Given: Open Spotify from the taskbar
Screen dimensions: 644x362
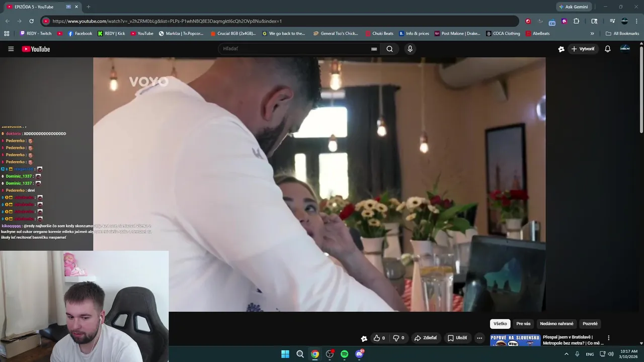Looking at the screenshot, I should point(344,354).
